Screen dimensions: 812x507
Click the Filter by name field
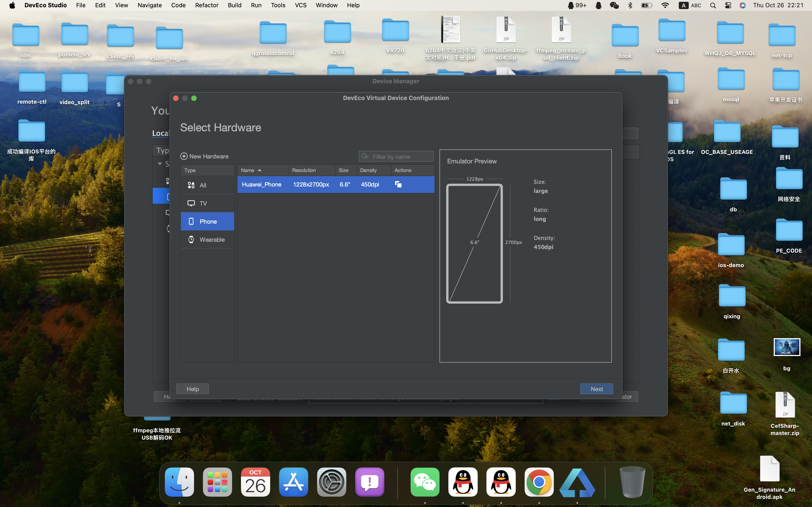[x=401, y=157]
